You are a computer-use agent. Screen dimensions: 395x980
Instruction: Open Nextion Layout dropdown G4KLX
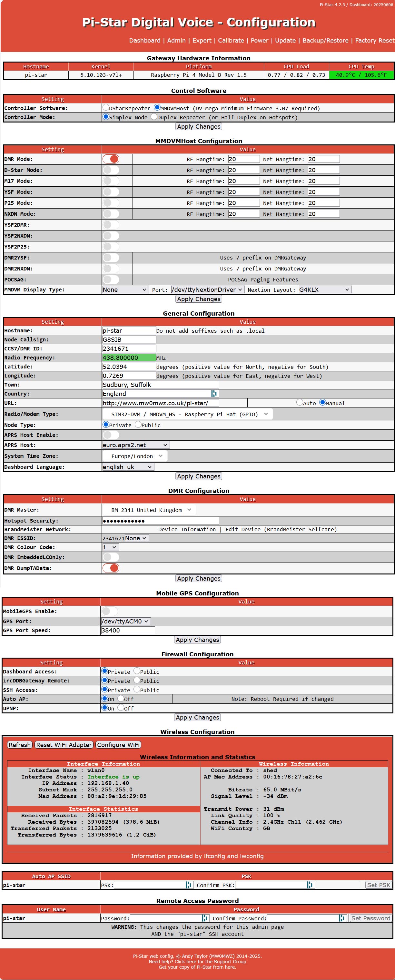pyautogui.click(x=325, y=289)
